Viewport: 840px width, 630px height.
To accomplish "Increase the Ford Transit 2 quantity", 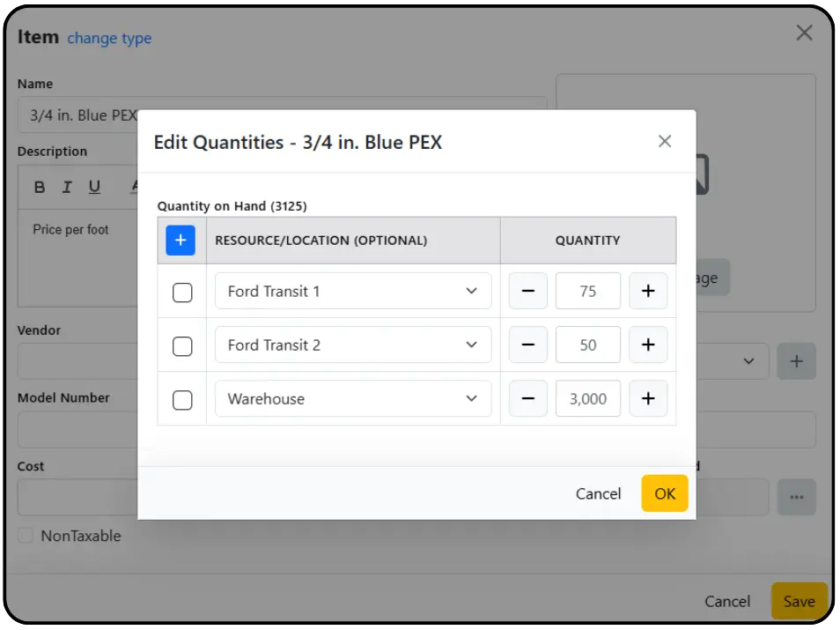I will pyautogui.click(x=647, y=344).
